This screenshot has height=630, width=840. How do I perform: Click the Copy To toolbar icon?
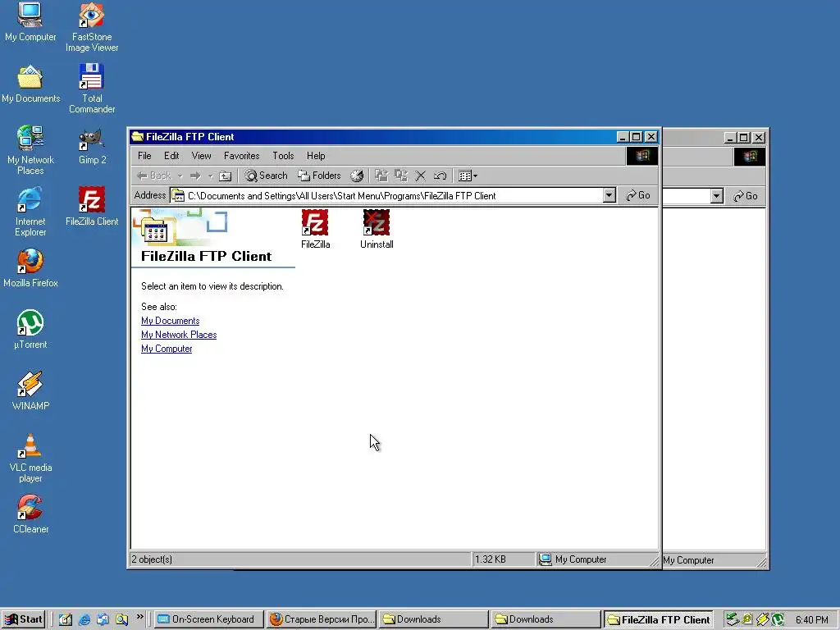[400, 176]
